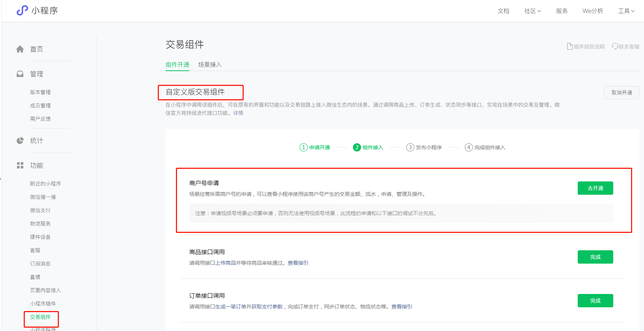Image resolution: width=644 pixels, height=331 pixels.
Task: Click the grid icon beside 功能
Action: pos(20,165)
